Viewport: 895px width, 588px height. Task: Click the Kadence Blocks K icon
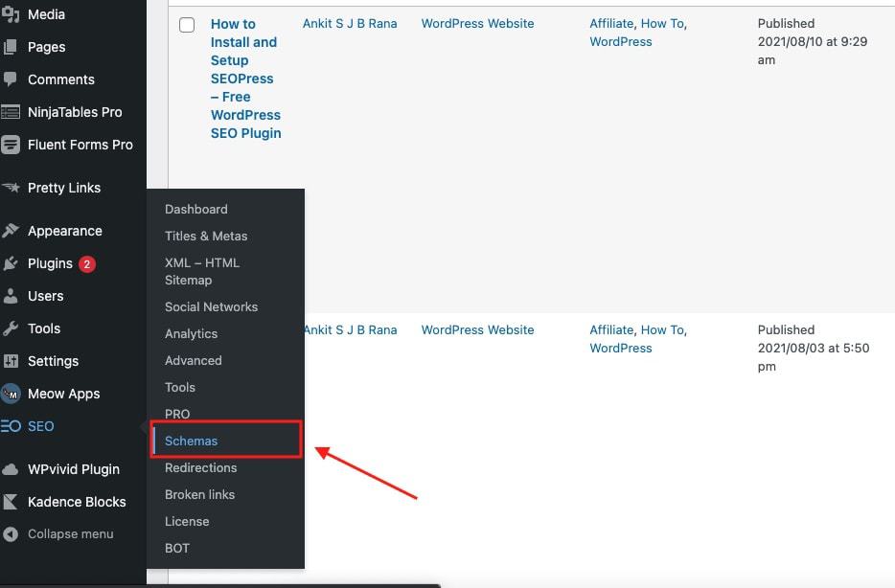point(11,501)
